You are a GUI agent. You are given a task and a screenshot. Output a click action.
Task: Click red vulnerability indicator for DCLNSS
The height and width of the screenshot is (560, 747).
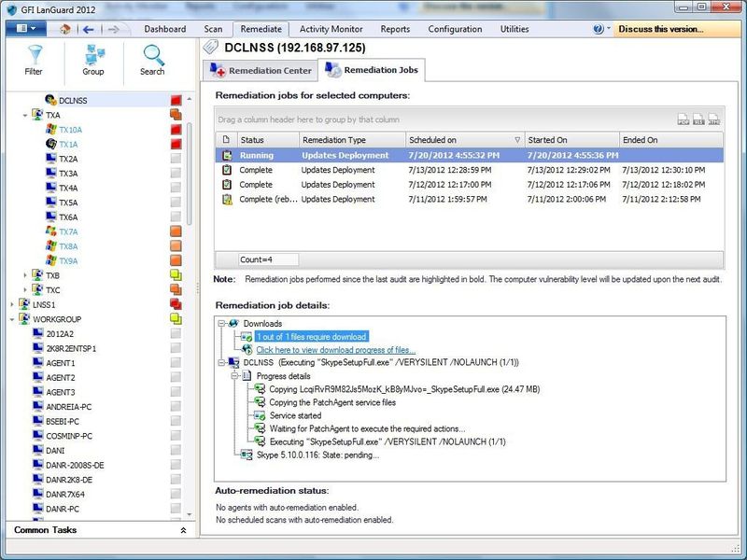pos(176,100)
